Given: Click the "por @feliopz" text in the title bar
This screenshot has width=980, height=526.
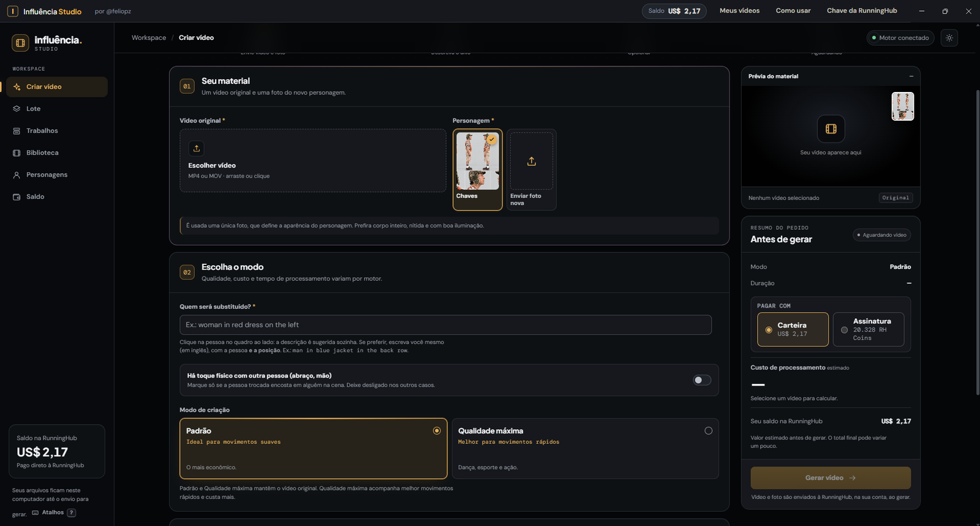Looking at the screenshot, I should point(113,12).
